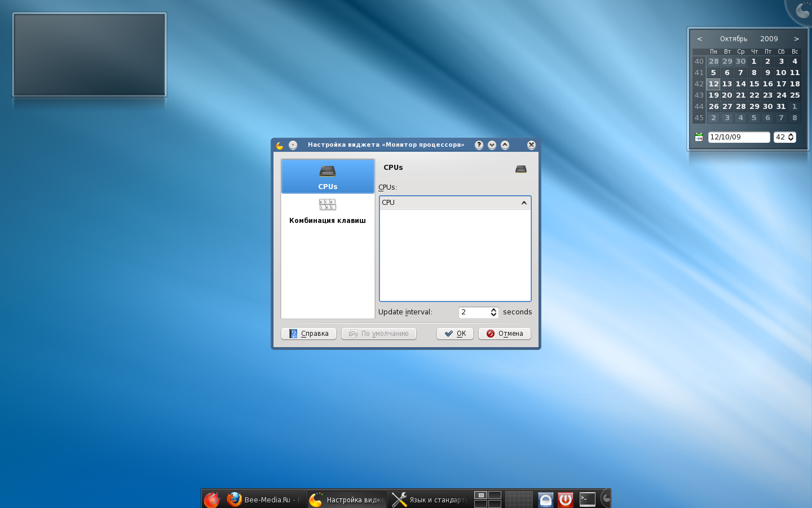Open the Комбинация клавиш settings page

(x=328, y=211)
